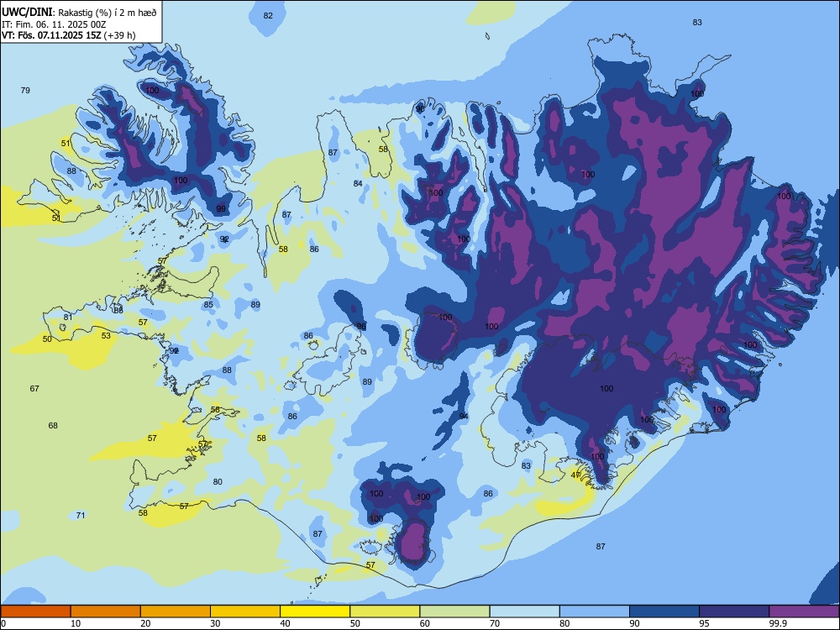Click the dark orange 0–10 legend swatch
840x630 pixels.
click(x=36, y=612)
